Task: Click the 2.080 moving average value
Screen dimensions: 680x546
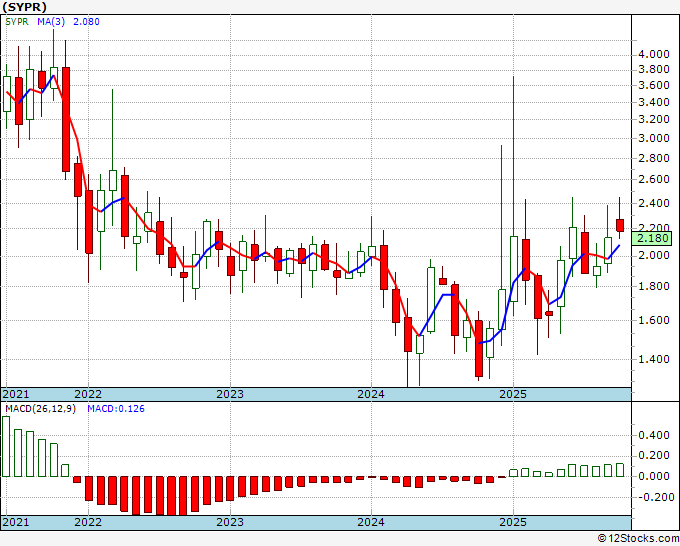Action: (86, 22)
